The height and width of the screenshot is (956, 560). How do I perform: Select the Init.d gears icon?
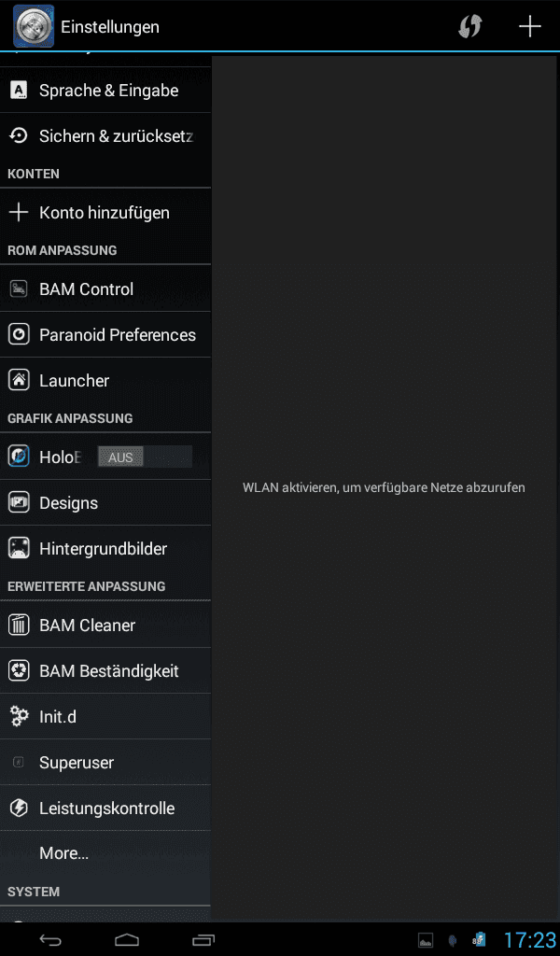point(19,716)
